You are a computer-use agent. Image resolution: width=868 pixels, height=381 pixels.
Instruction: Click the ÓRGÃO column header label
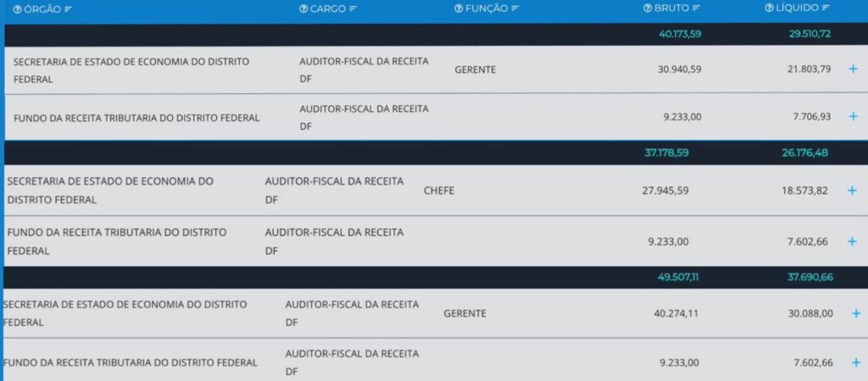click(x=42, y=8)
